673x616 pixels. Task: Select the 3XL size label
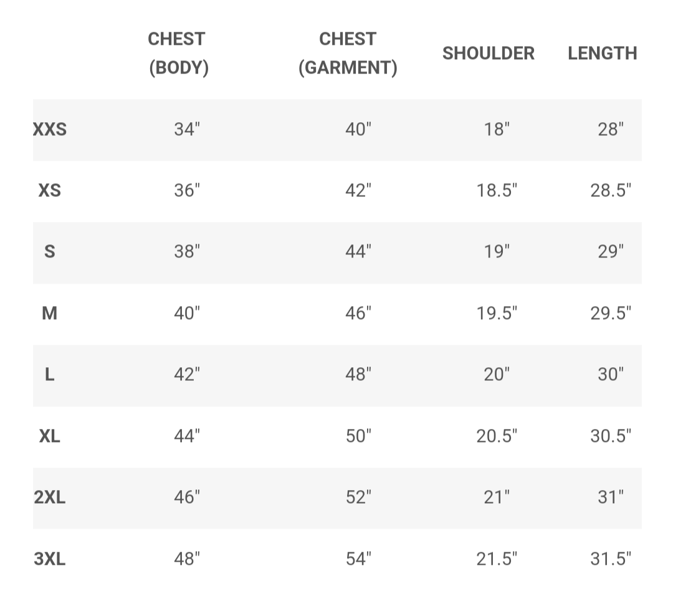click(x=50, y=559)
